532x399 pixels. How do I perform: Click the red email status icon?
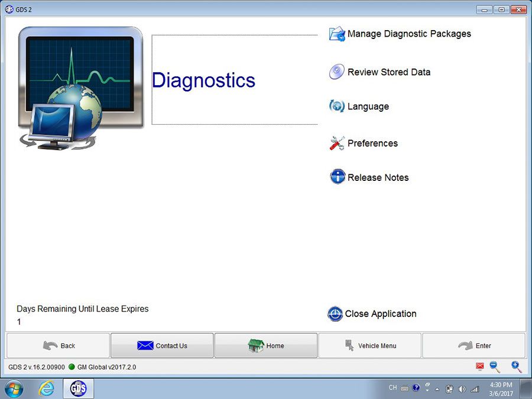(x=479, y=366)
